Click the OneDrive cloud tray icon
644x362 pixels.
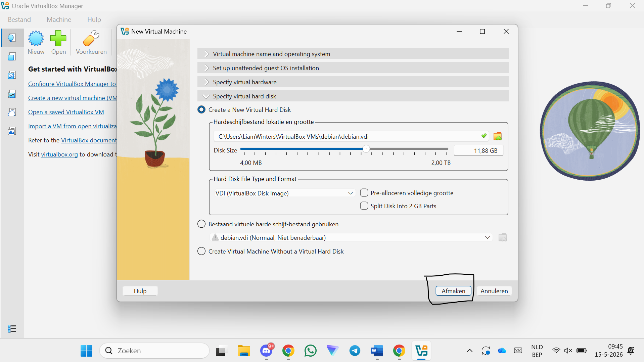click(502, 351)
